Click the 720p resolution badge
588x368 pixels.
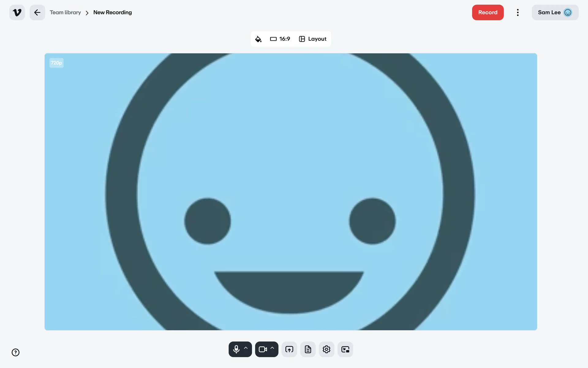56,63
